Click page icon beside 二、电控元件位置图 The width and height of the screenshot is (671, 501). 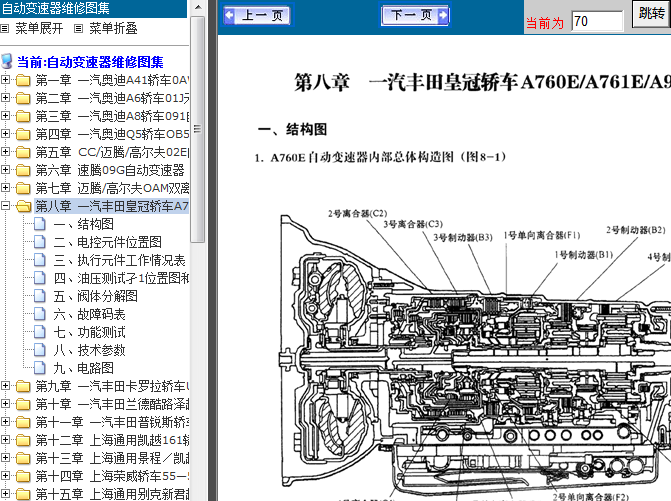[x=40, y=242]
